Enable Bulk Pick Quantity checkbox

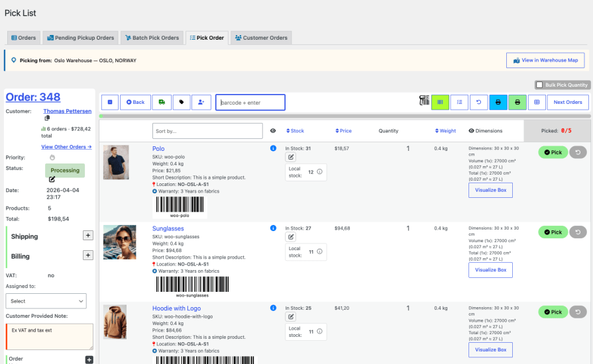click(540, 85)
